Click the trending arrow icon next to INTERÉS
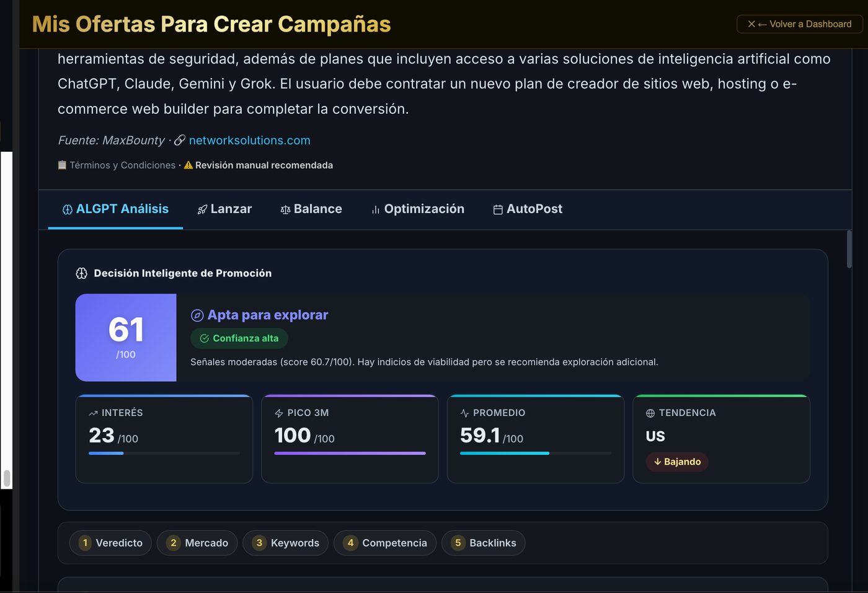The image size is (868, 593). point(94,413)
